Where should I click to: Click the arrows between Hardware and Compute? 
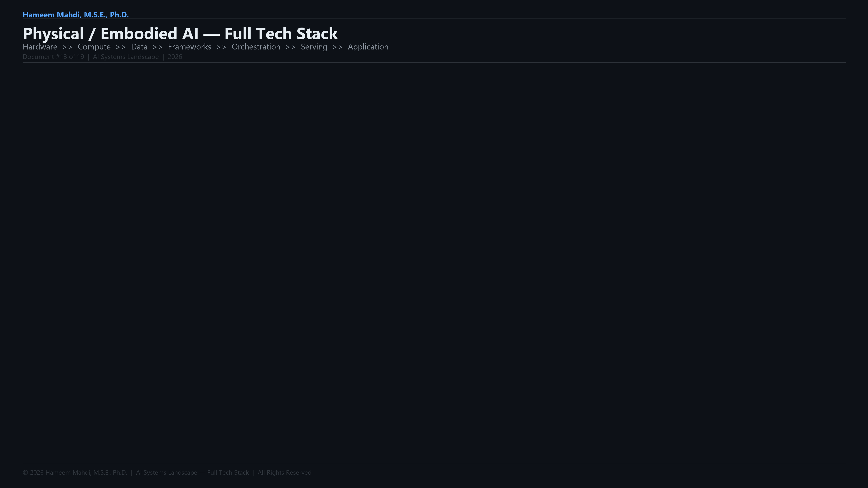click(x=67, y=47)
